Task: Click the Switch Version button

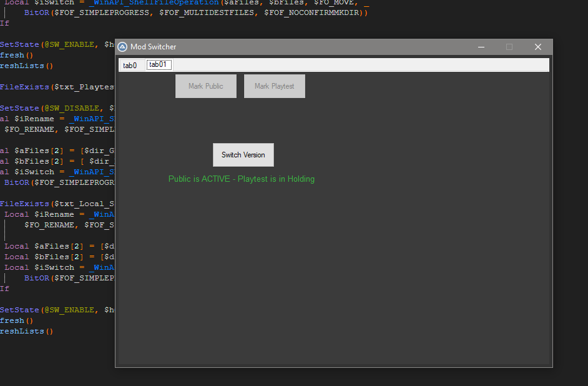Action: click(243, 155)
